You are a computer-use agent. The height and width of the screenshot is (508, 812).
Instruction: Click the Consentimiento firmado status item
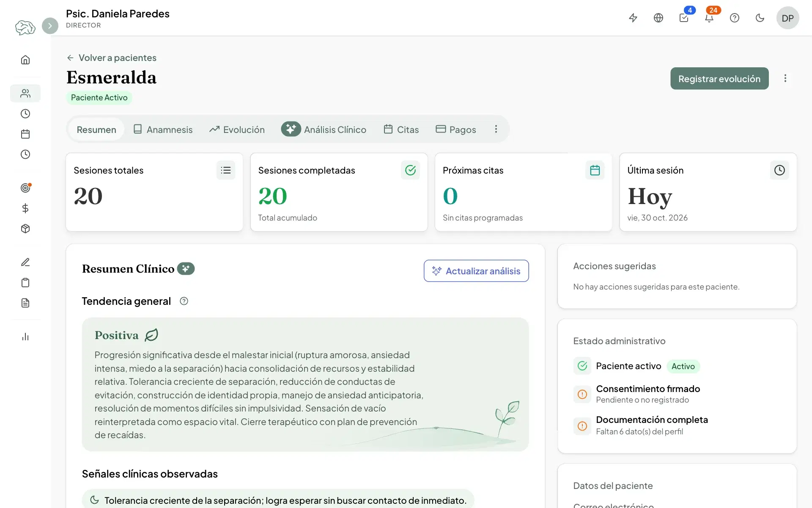(636, 394)
